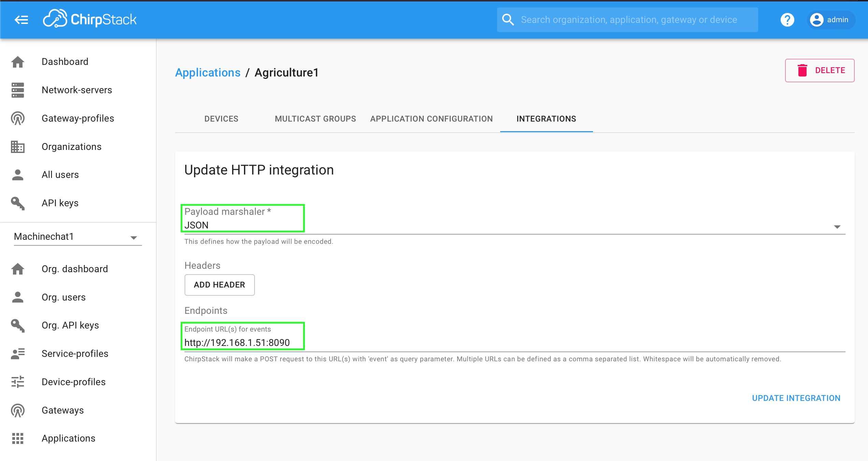Click the trash icon inside Delete button
Viewport: 868px width, 461px height.
802,70
